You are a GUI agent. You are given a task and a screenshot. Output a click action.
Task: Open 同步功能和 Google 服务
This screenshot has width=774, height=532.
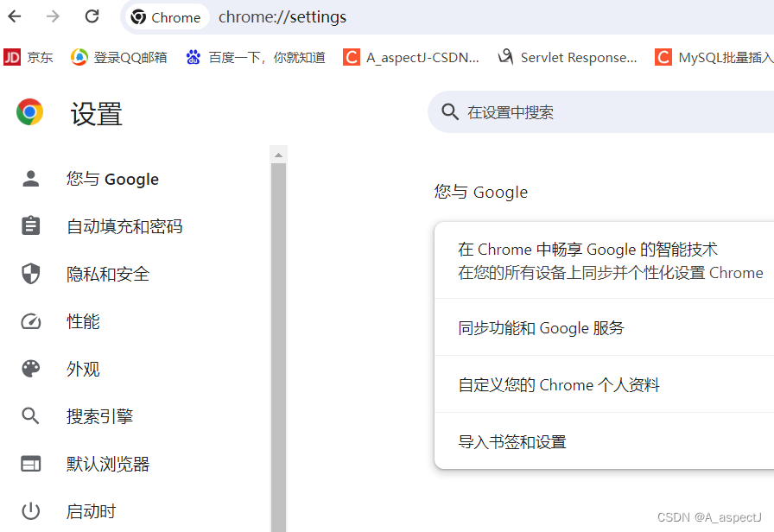[604, 327]
